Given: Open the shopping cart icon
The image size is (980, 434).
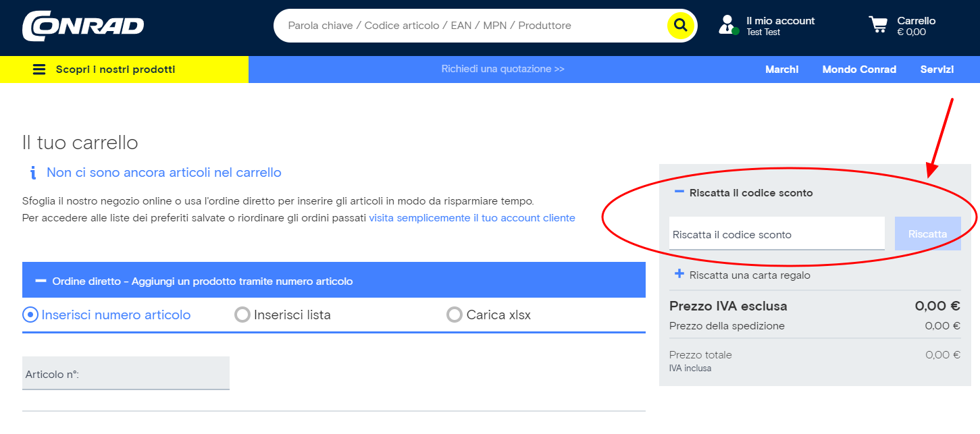Looking at the screenshot, I should 878,25.
